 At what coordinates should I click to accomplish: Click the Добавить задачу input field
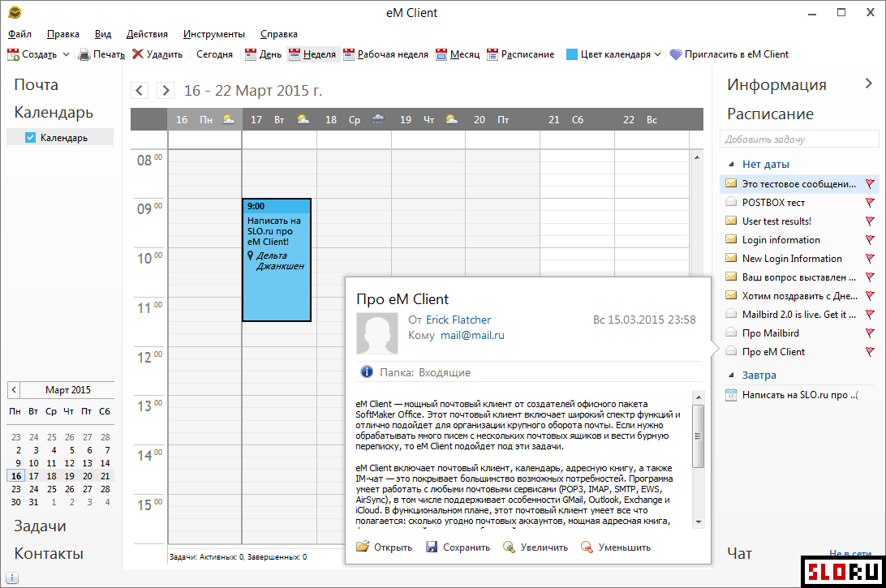tap(799, 139)
